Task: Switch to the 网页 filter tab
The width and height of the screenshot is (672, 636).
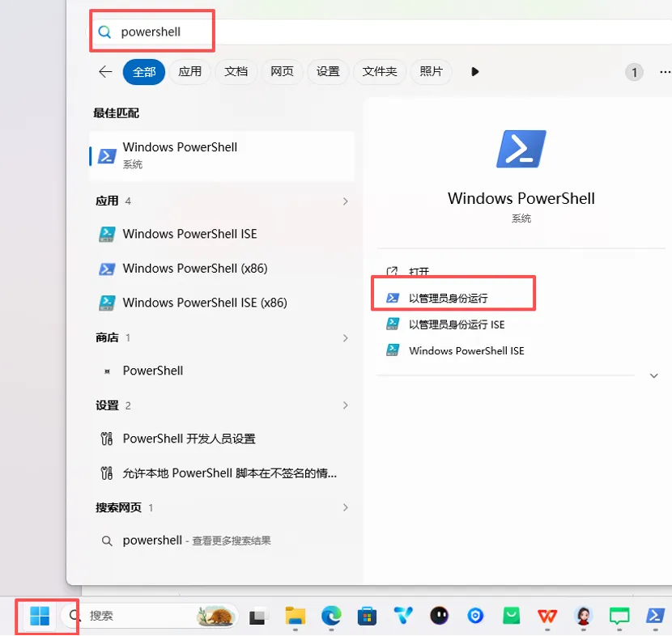Action: (282, 71)
